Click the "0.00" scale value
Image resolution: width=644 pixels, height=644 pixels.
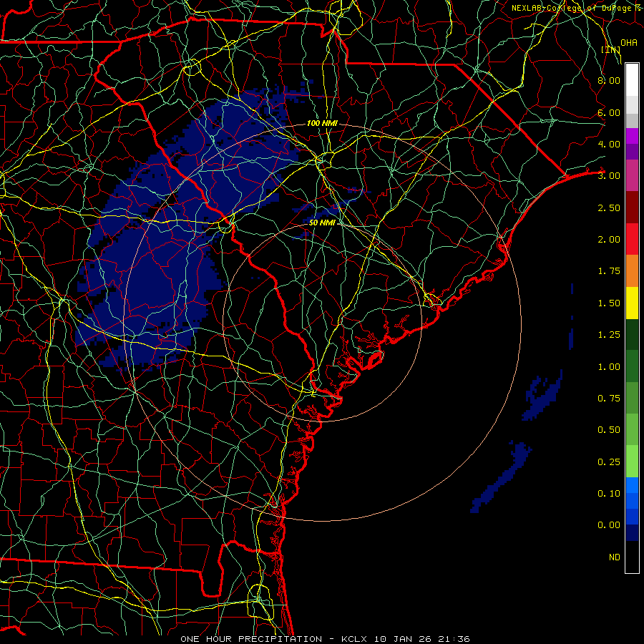click(609, 525)
